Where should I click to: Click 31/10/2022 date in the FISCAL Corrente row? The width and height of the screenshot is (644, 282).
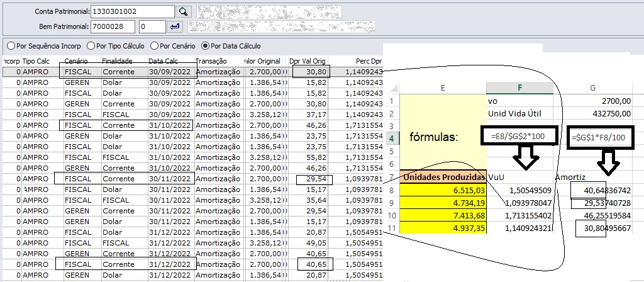coord(170,125)
